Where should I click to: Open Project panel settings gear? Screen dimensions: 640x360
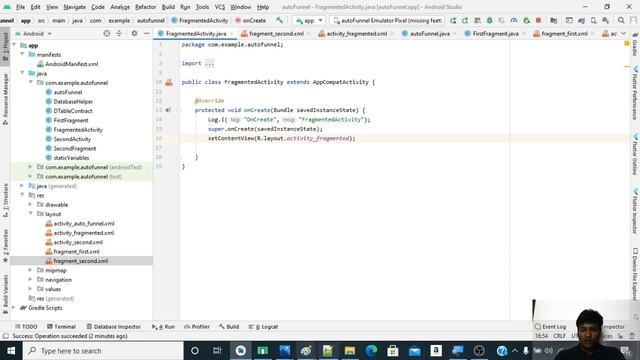[134, 33]
